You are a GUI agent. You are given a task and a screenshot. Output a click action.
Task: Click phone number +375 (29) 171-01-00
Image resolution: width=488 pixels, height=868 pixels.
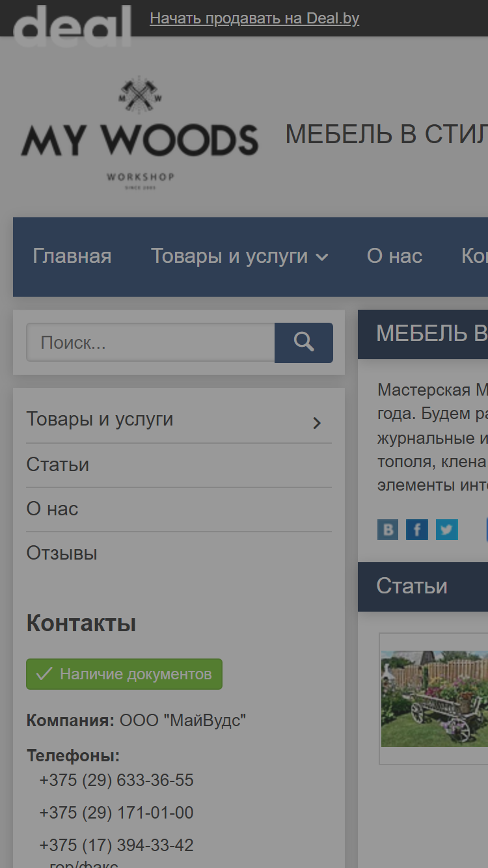[116, 813]
